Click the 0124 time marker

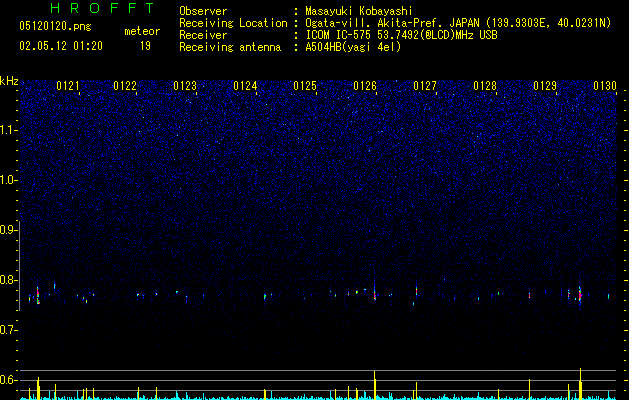pos(245,85)
